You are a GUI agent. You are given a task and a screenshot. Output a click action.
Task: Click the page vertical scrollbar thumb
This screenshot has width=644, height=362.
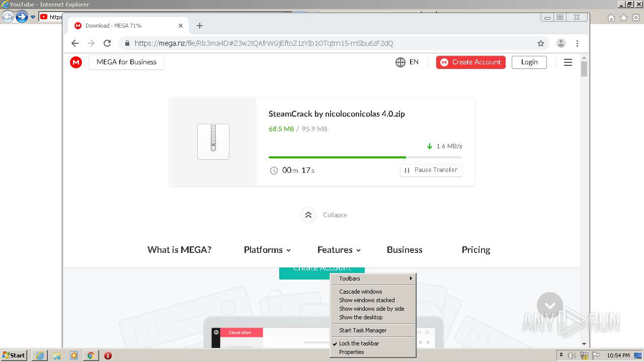tap(584, 68)
